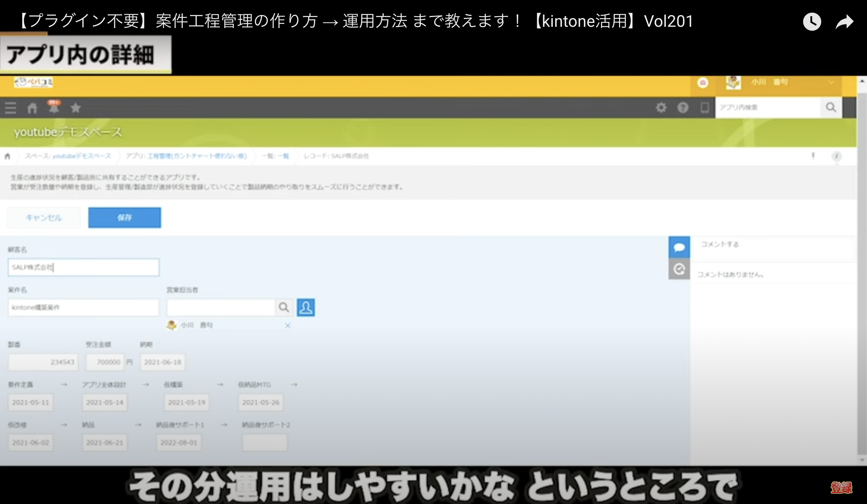Click the blue save (保存) button

point(124,217)
